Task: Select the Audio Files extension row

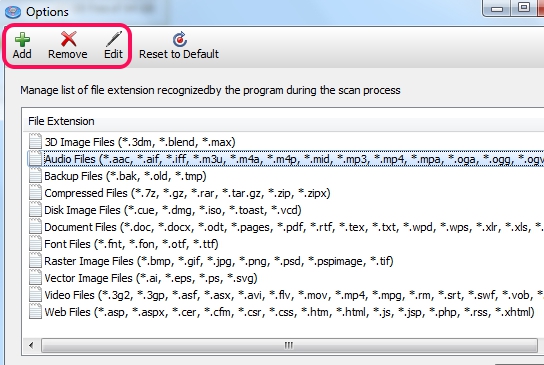Action: (x=286, y=159)
